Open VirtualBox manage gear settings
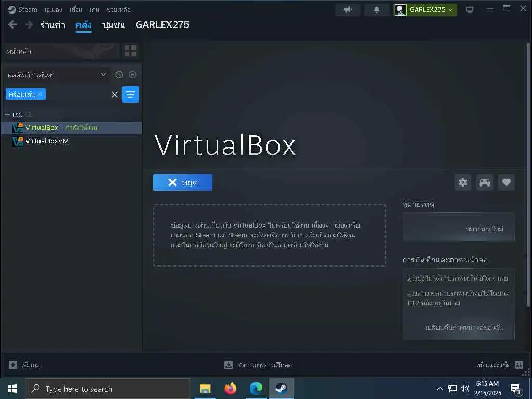 click(463, 182)
